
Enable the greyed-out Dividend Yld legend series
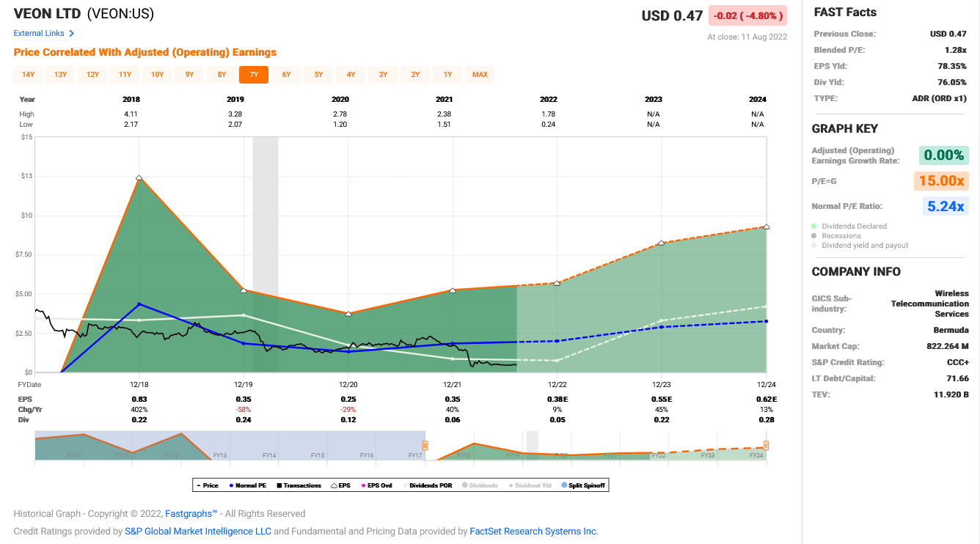coord(530,485)
